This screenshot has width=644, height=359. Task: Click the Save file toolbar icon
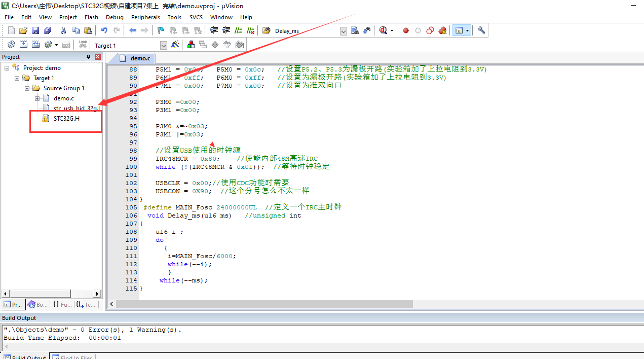pyautogui.click(x=35, y=30)
